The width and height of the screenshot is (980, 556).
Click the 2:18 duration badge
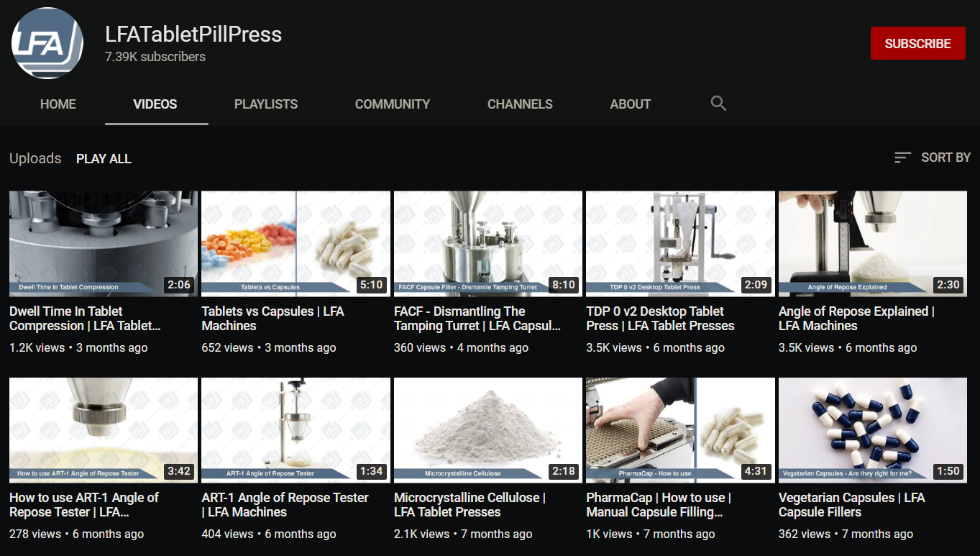click(564, 471)
